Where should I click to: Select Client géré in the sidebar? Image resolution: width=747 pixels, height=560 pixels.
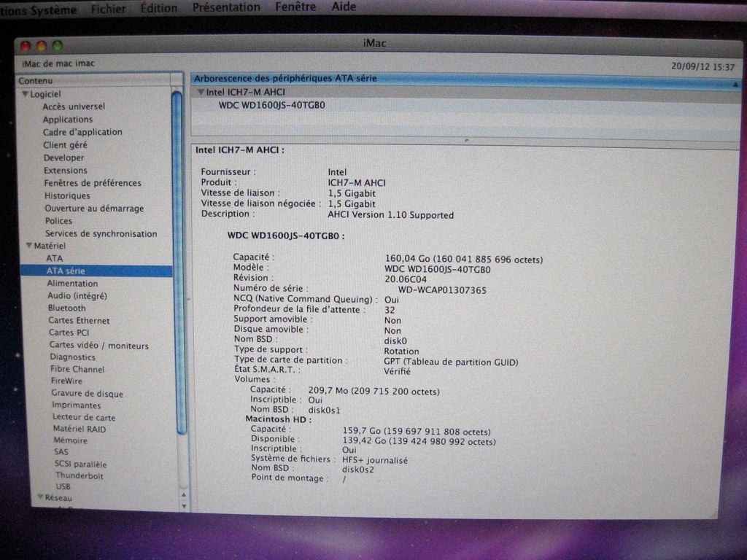coord(65,145)
